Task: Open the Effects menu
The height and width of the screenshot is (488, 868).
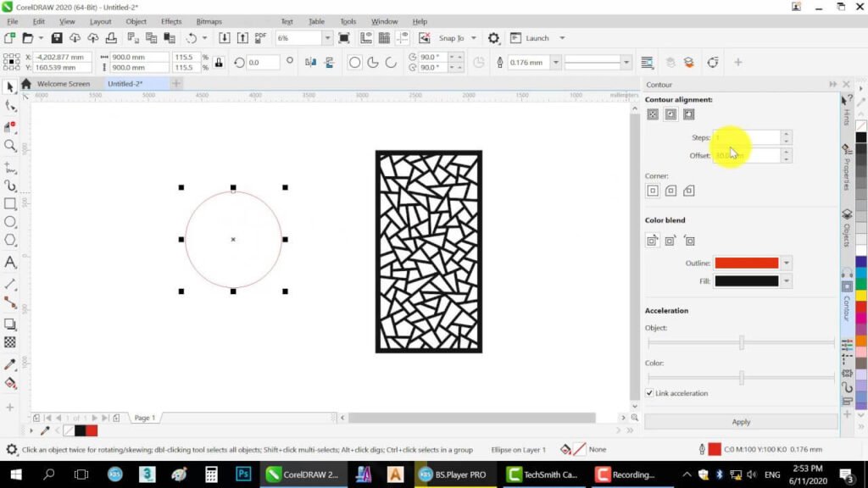Action: [171, 21]
